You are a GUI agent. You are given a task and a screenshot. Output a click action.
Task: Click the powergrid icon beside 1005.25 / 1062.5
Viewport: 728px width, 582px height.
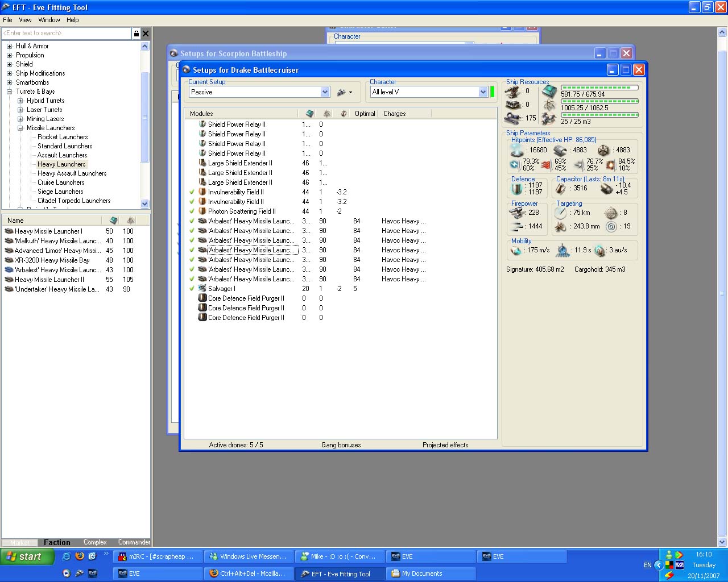pyautogui.click(x=549, y=105)
